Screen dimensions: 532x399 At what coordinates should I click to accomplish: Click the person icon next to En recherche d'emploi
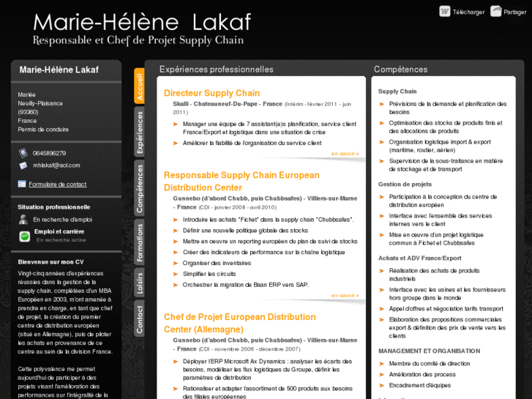[23, 220]
